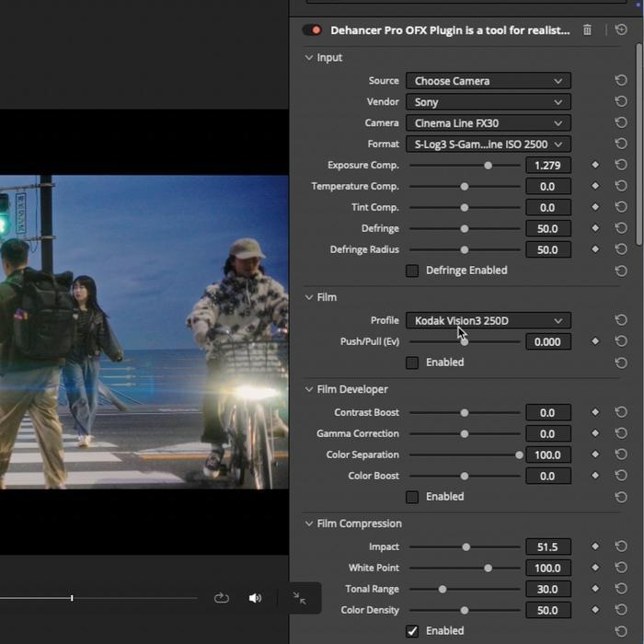Viewport: 644px width, 644px height.
Task: Reset Color Boost value
Action: 621,476
